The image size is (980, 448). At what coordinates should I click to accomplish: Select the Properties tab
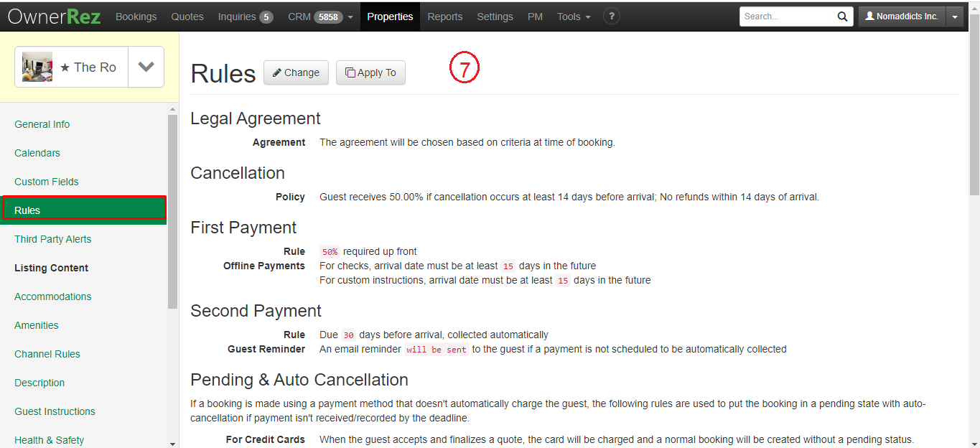pos(390,16)
